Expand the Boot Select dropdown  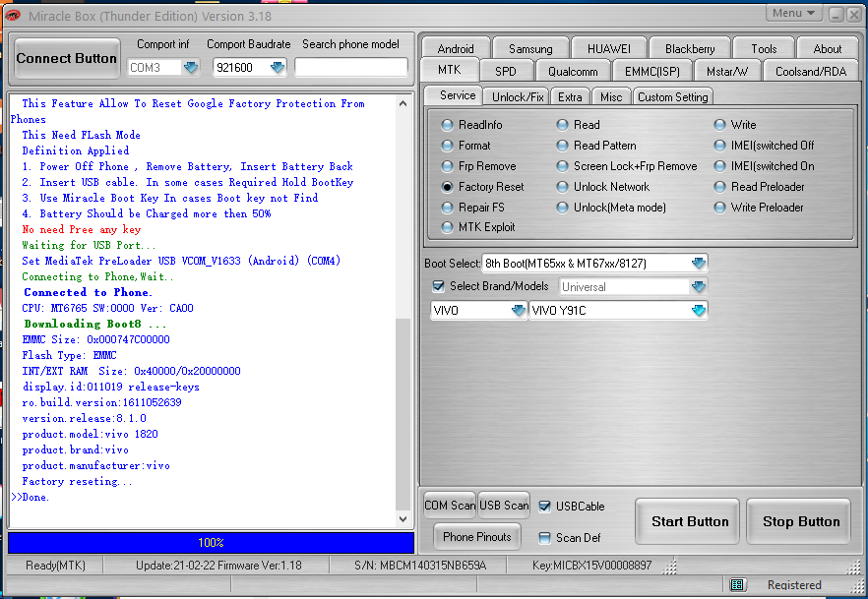(x=699, y=264)
